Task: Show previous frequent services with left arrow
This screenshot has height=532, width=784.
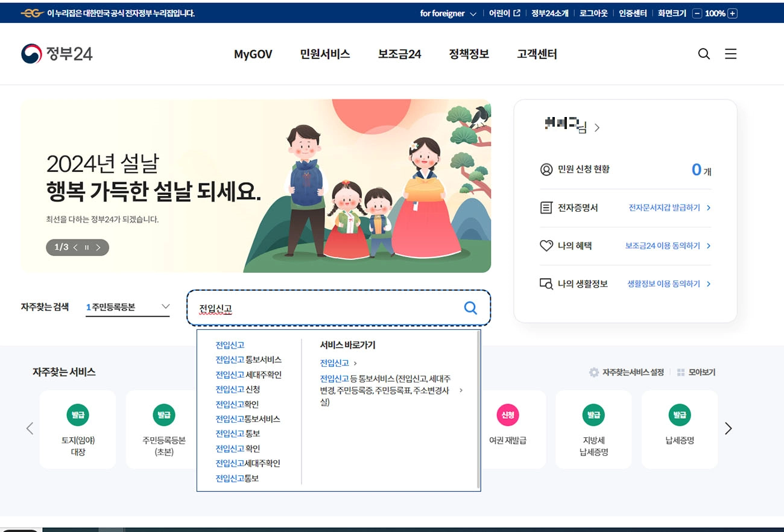Action: coord(30,428)
